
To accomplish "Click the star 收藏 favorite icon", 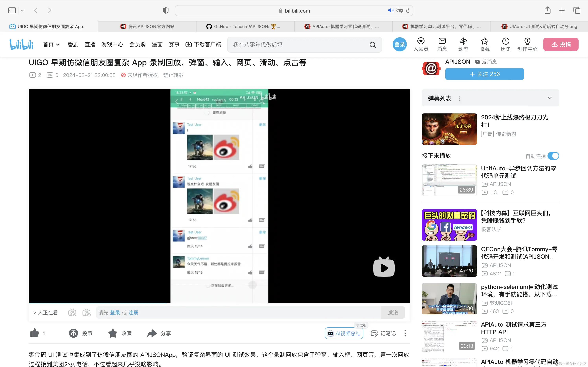I will pyautogui.click(x=113, y=333).
